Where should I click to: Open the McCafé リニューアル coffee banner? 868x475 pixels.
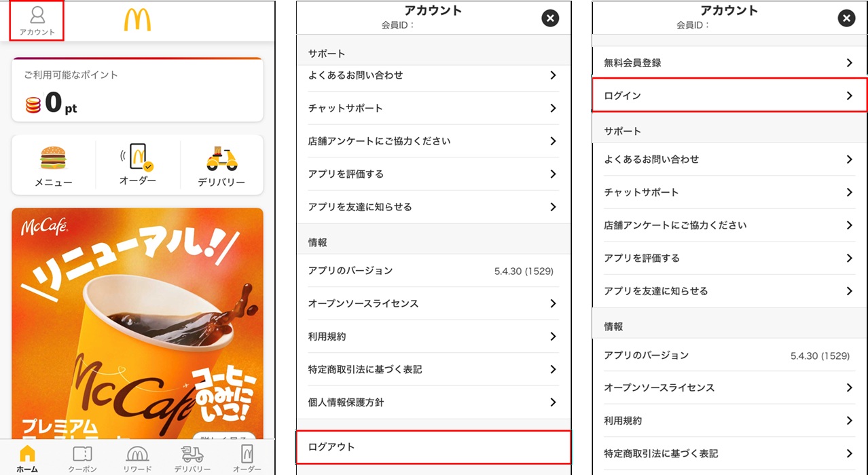pyautogui.click(x=137, y=323)
